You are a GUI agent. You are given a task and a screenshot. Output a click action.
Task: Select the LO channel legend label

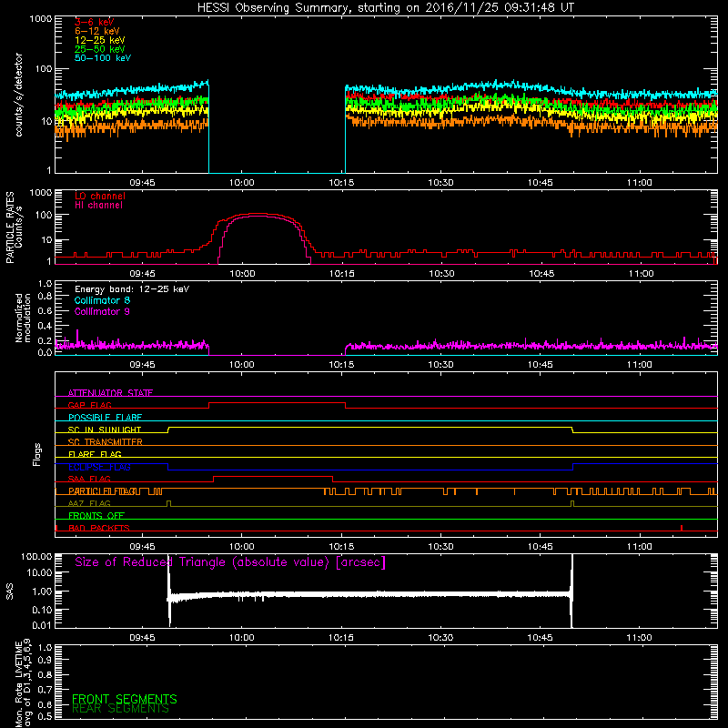pos(100,196)
